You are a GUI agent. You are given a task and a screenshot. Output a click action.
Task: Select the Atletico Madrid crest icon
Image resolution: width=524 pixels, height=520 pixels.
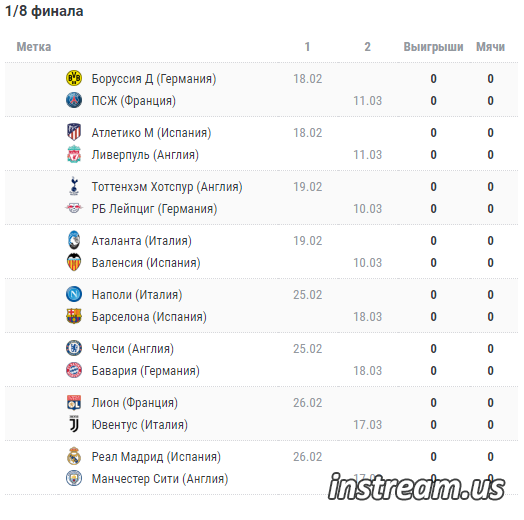pyautogui.click(x=74, y=132)
